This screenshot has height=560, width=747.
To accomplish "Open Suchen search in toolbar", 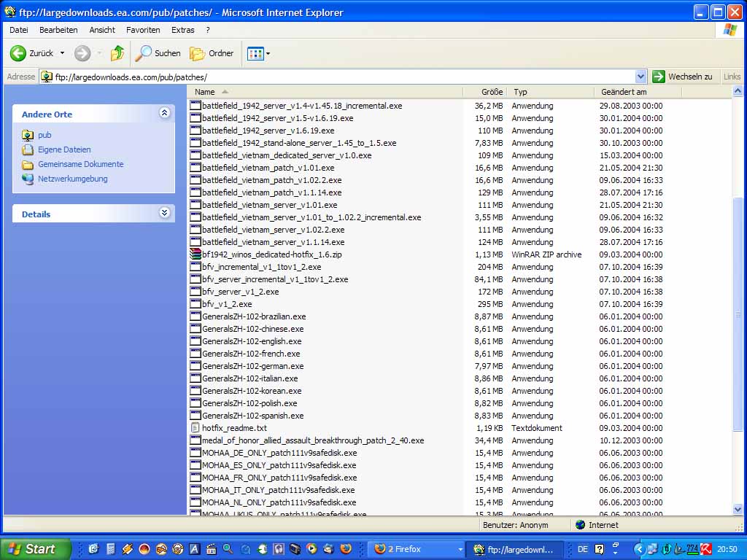I will pos(158,53).
